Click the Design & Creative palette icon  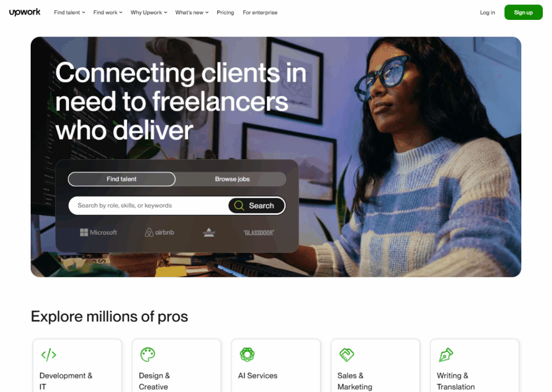(148, 354)
